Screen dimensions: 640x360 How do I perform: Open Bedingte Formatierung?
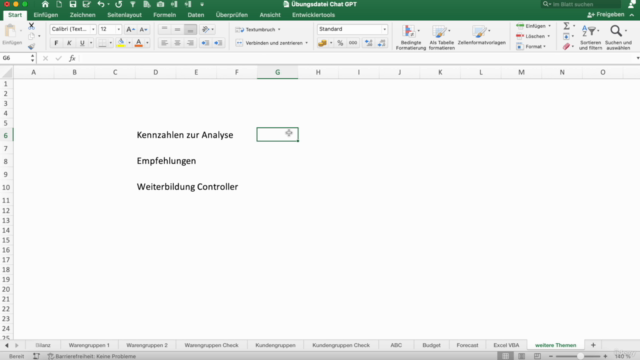point(411,37)
